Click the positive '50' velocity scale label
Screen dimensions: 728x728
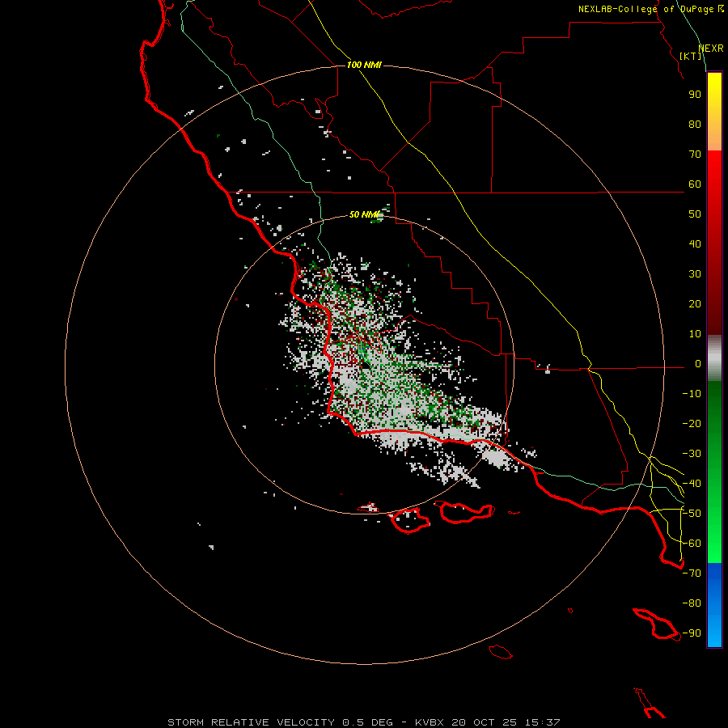click(695, 214)
